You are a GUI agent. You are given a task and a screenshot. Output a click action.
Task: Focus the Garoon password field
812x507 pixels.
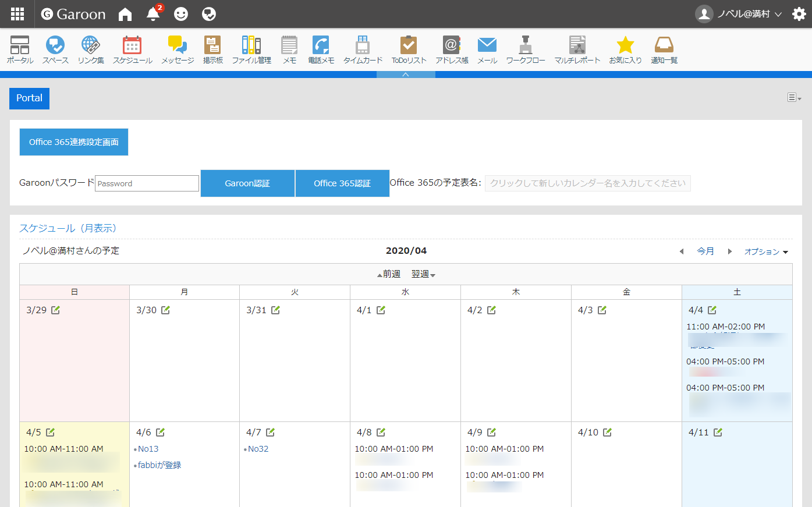147,183
